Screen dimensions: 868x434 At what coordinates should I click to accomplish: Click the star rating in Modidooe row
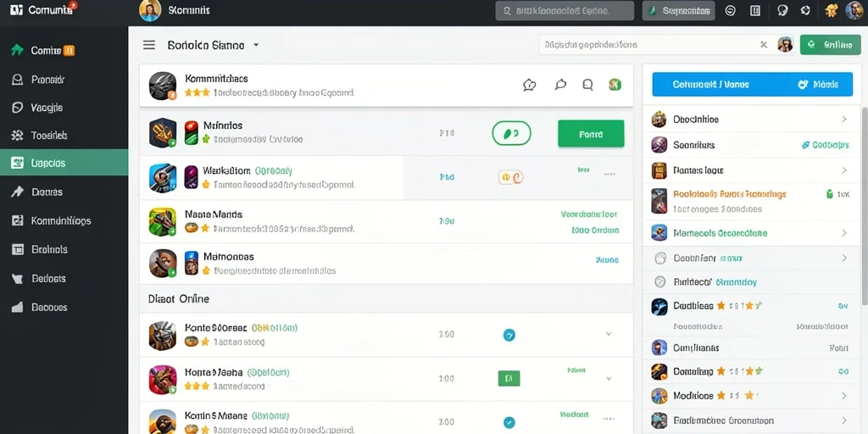(x=737, y=396)
